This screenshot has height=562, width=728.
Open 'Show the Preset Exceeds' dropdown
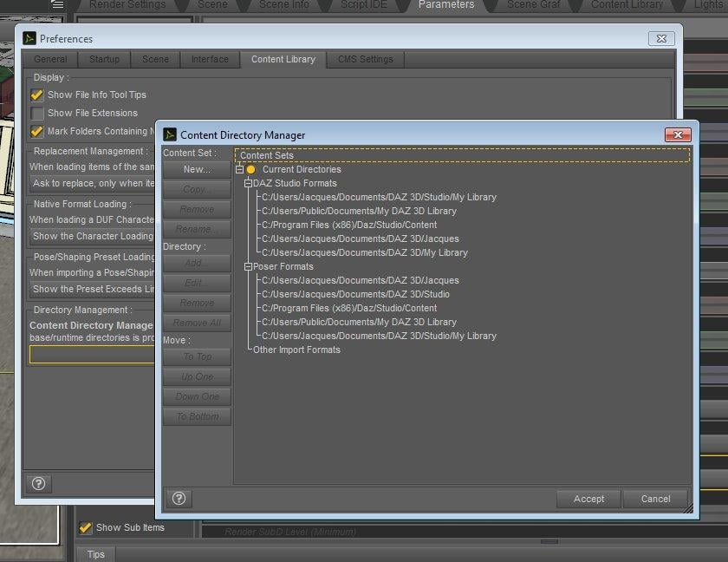coord(92,289)
